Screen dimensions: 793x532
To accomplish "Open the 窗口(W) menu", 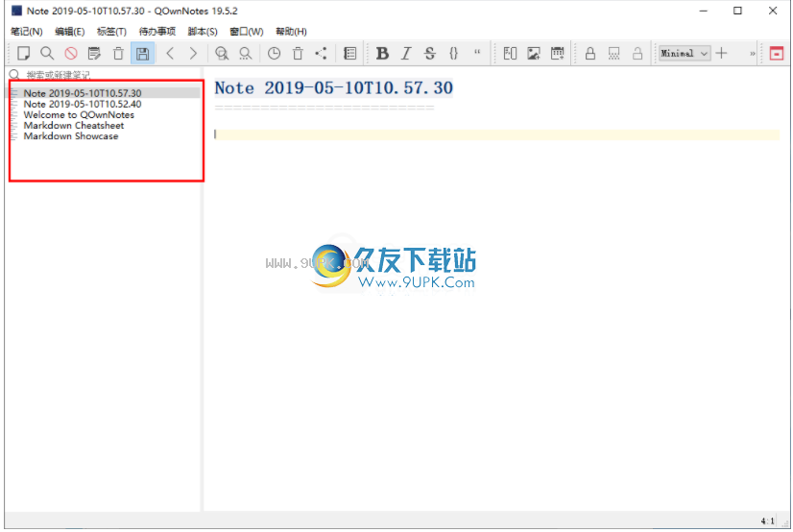I will coord(247,32).
